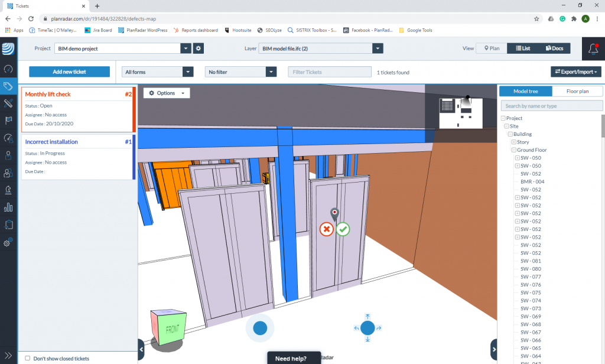Viewport: 605px width, 364px height.
Task: Click the tickets tag icon in sidebar
Action: click(8, 86)
